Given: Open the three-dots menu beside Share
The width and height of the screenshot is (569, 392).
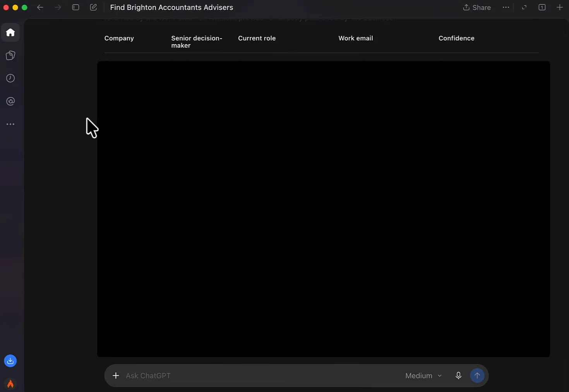Looking at the screenshot, I should click(506, 7).
